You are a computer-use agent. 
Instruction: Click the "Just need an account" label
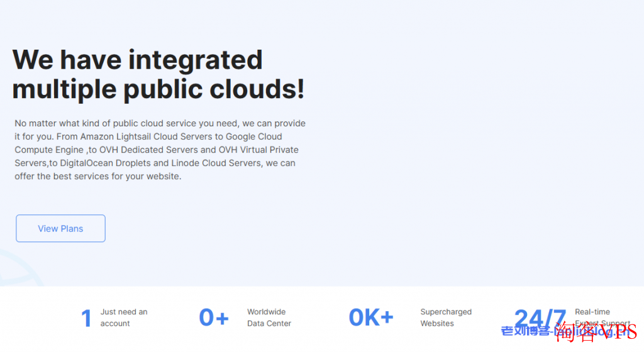click(124, 317)
